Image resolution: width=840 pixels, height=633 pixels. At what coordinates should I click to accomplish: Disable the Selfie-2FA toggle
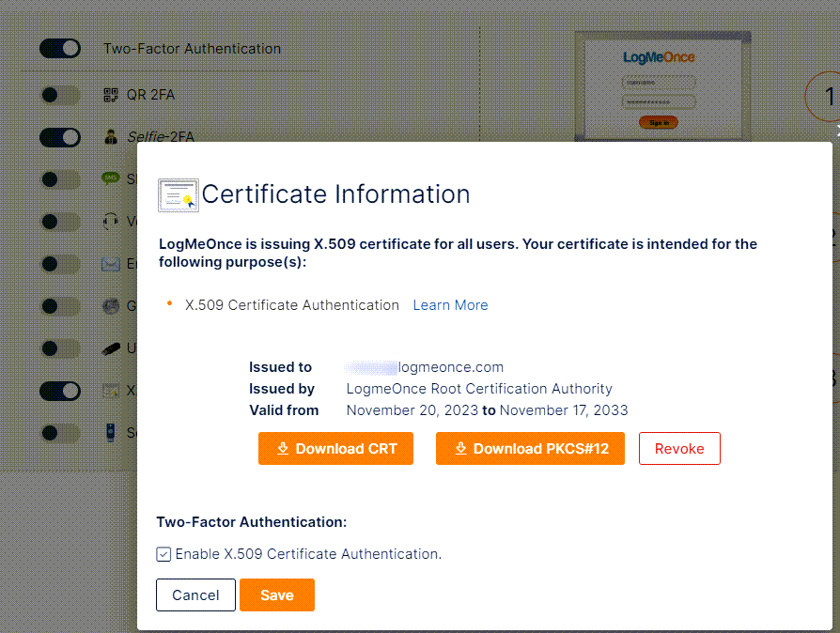59,137
